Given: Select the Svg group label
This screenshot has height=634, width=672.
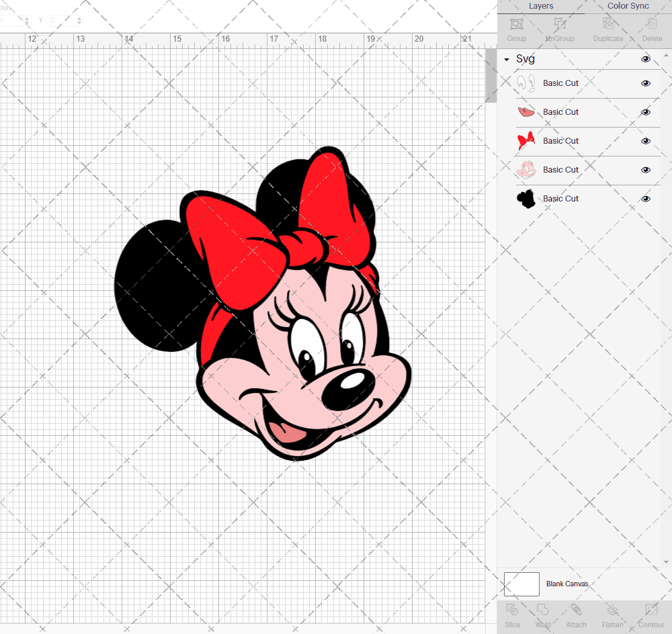Looking at the screenshot, I should [526, 58].
